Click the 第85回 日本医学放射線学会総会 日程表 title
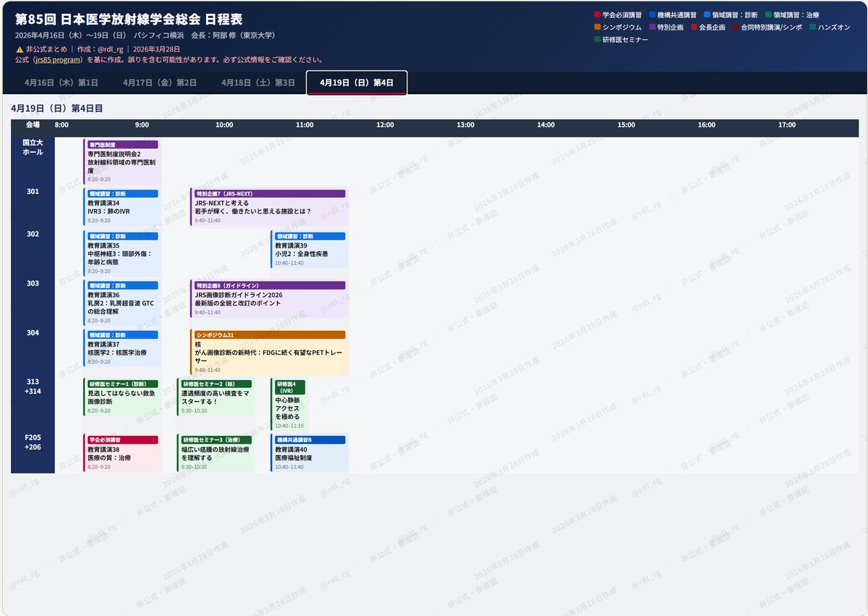The height and width of the screenshot is (616, 868). tap(129, 18)
